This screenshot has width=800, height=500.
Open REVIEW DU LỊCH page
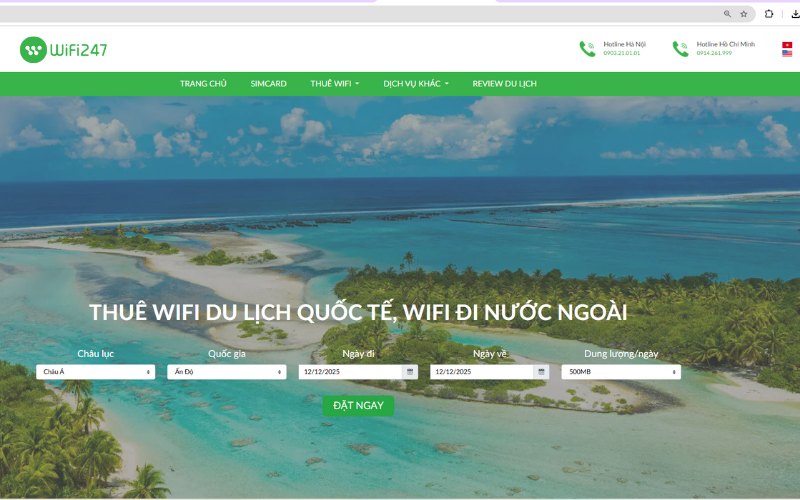504,84
